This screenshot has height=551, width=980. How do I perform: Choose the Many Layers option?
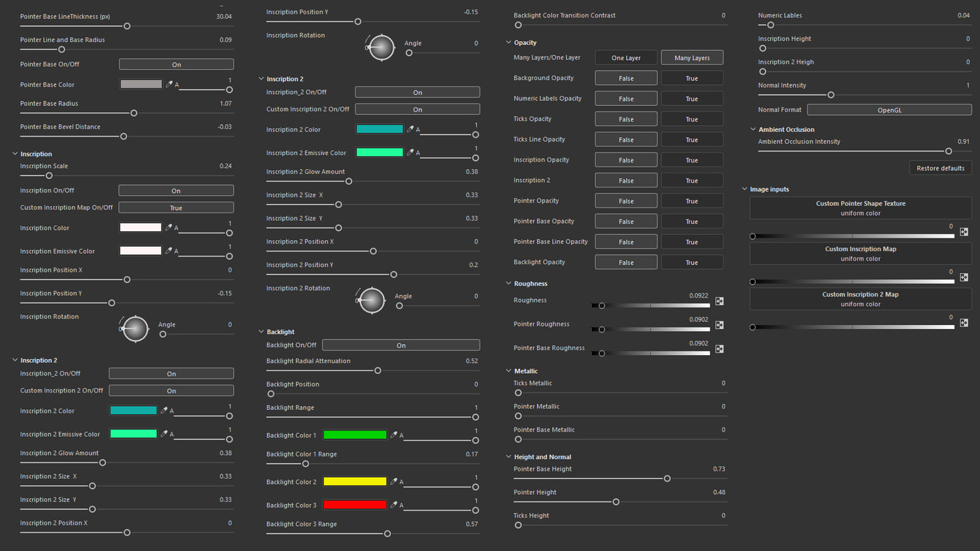(692, 57)
